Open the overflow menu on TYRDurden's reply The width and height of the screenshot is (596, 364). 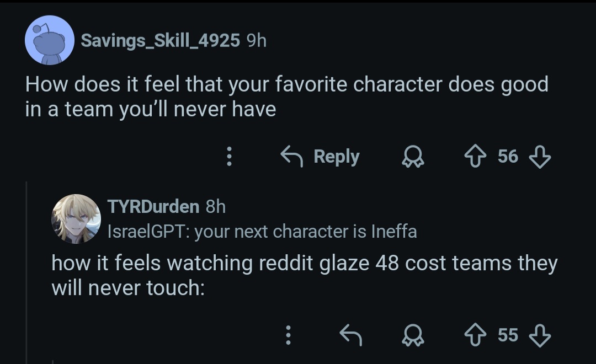tap(288, 334)
